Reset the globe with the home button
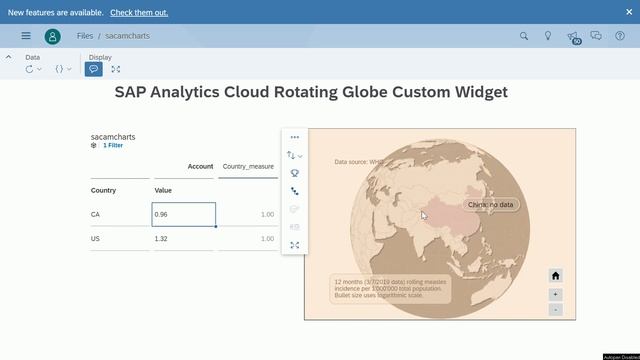 556,276
